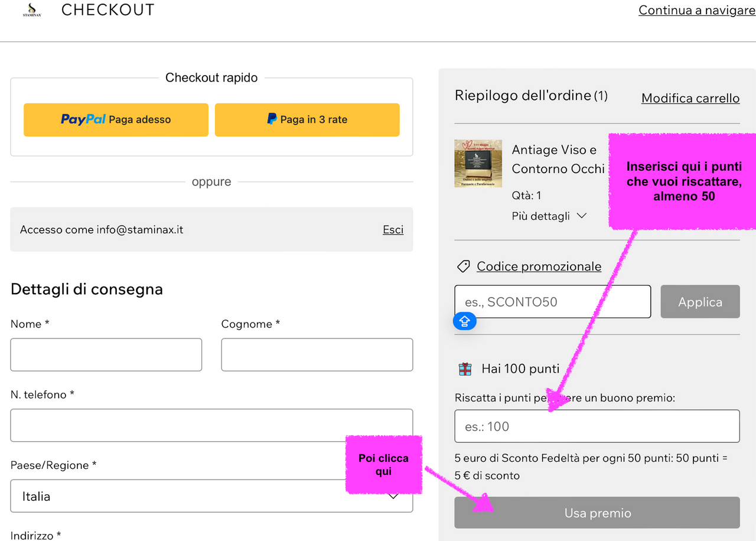Click the gift box points icon
This screenshot has height=541, width=756.
[x=465, y=369]
